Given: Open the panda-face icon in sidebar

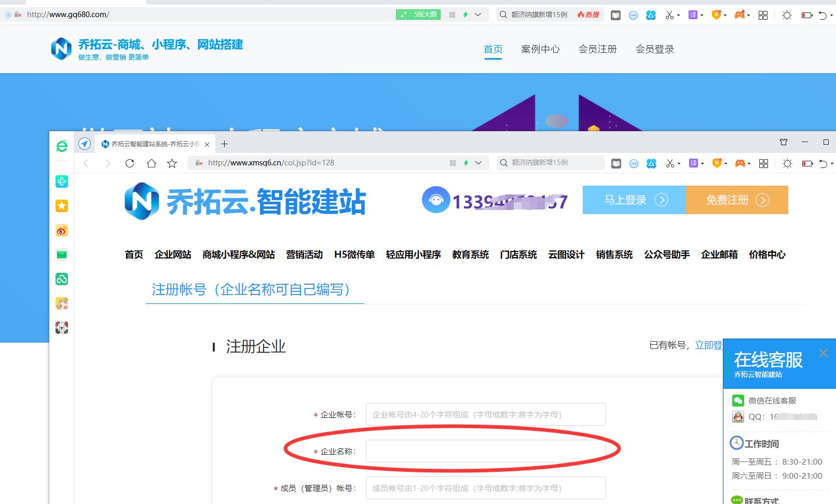Looking at the screenshot, I should [x=62, y=328].
